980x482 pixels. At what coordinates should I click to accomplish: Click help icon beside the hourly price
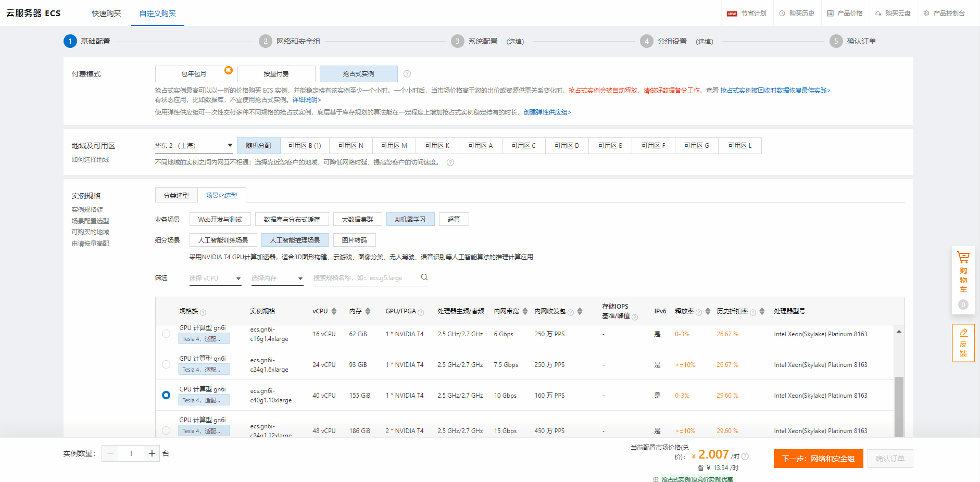(x=745, y=456)
